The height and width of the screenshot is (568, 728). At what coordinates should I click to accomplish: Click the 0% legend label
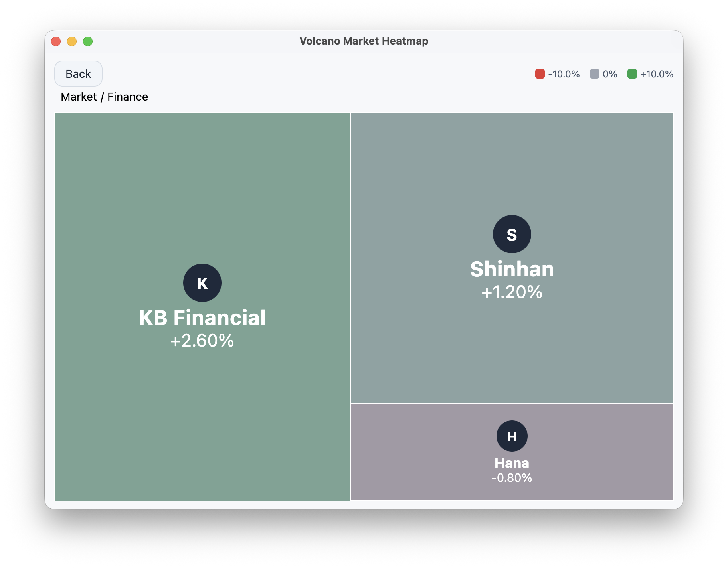[610, 74]
